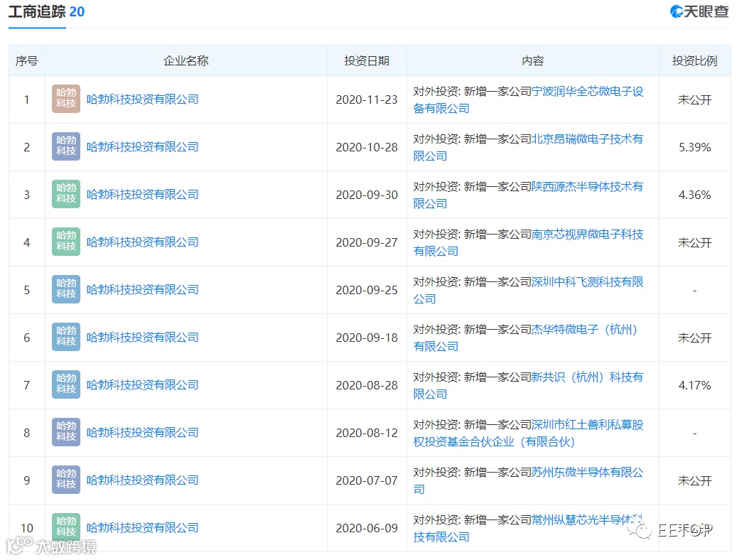737x560 pixels.
Task: Open 哈勃科技投资有限公司 link in row 4
Action: click(142, 242)
